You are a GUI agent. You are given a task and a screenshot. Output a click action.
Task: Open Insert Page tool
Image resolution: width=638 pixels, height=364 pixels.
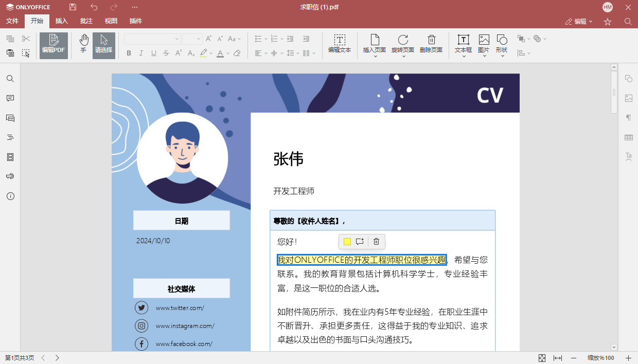[375, 45]
